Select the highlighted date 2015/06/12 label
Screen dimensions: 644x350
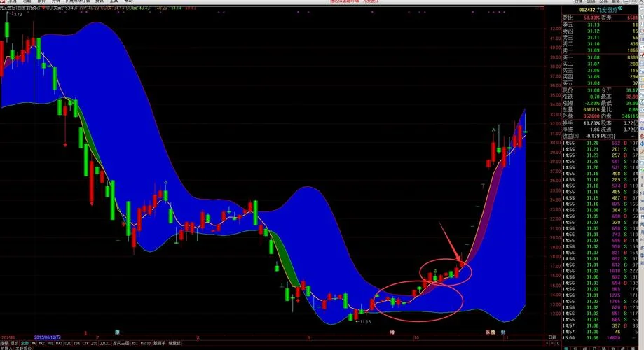point(47,337)
